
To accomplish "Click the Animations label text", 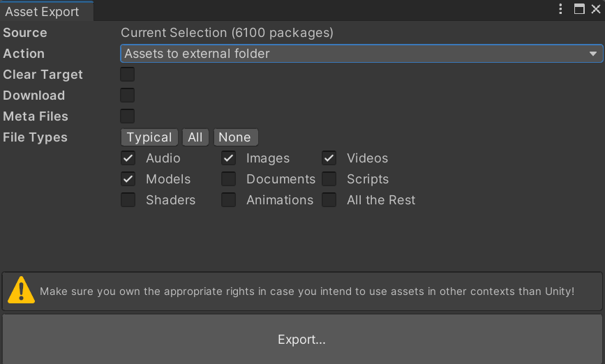I will 280,199.
